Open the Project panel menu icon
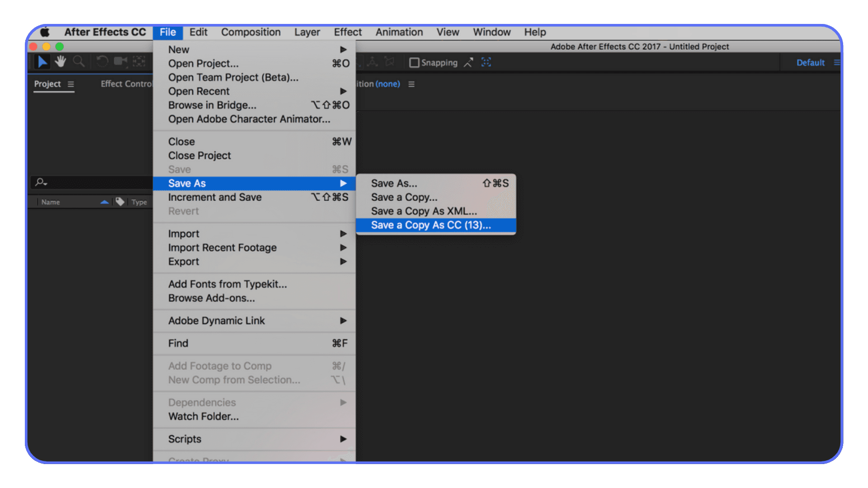 coord(71,84)
